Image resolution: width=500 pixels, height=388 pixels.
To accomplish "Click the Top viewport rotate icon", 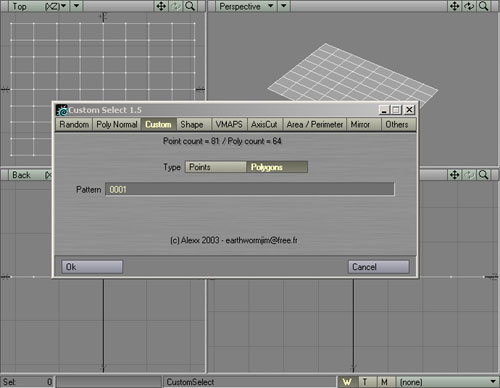I will [x=176, y=6].
